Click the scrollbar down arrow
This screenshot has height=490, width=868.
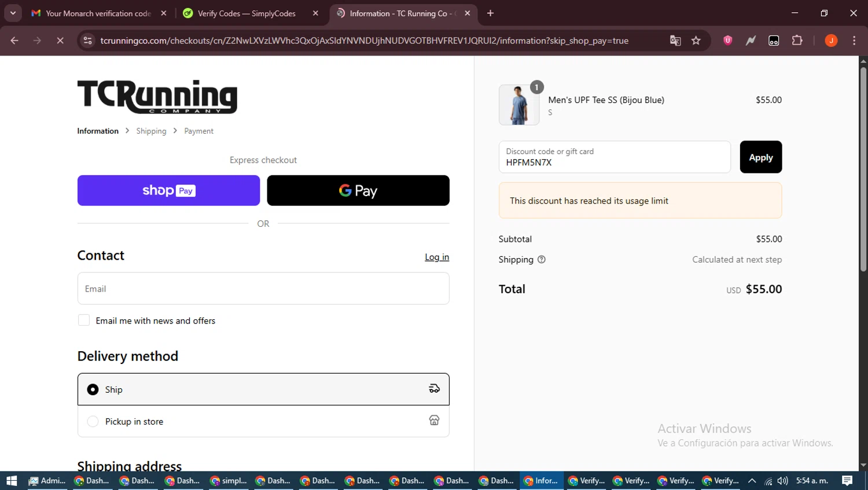(x=863, y=465)
